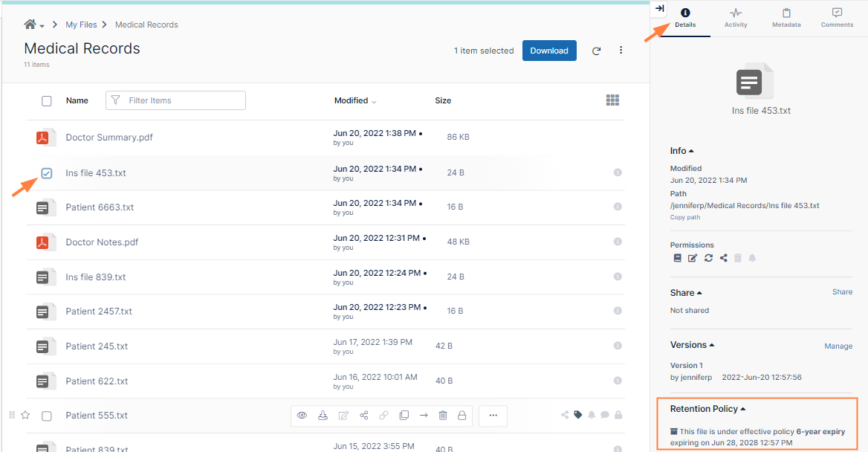Viewport: 868px width, 452px height.
Task: Uncheck the Ins file 453.txt checkbox
Action: (x=47, y=173)
